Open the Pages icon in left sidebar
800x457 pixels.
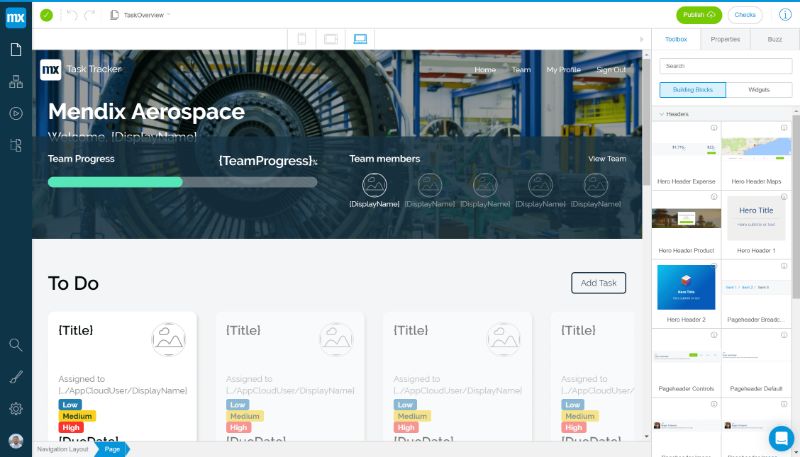tap(16, 49)
